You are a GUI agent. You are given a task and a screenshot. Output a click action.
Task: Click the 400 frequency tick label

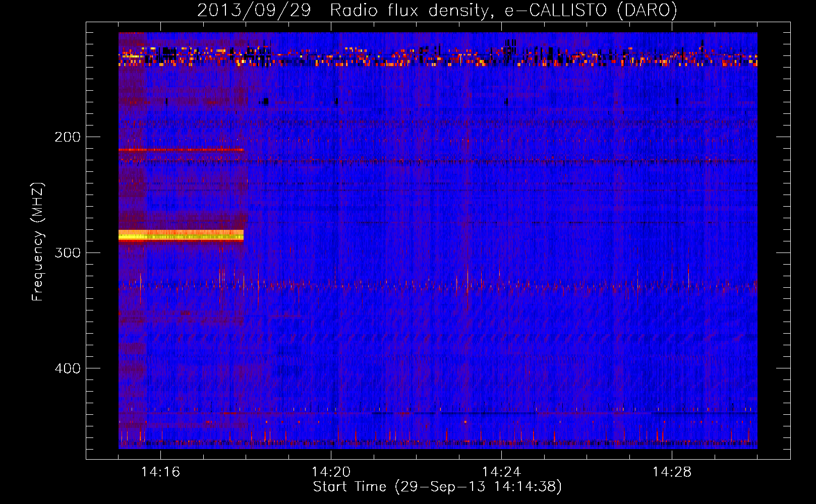68,368
